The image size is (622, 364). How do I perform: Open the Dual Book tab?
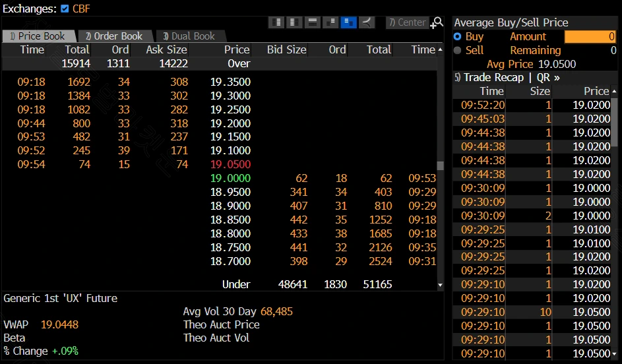click(189, 36)
